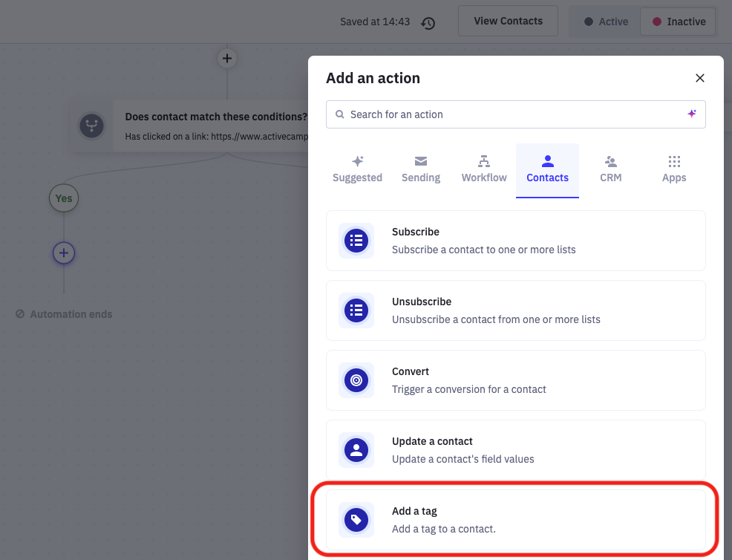Click the View Contacts button

[508, 22]
